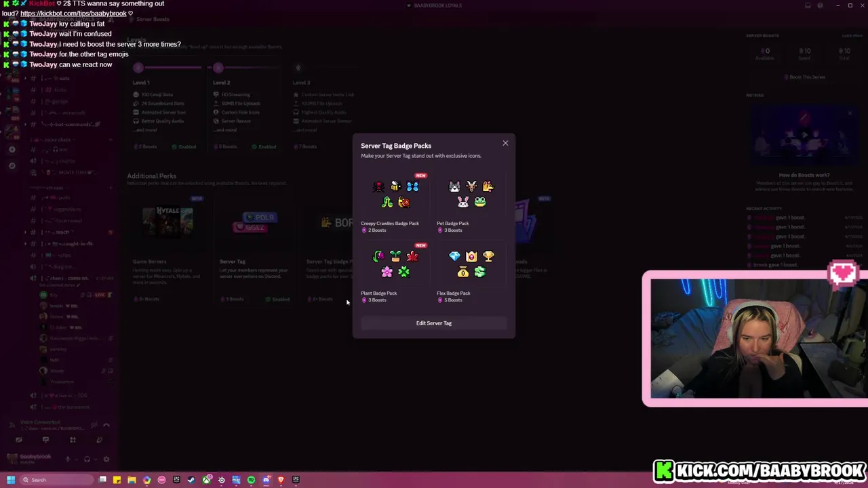The image size is (868, 488).
Task: Open the Windows Start menu
Action: [x=11, y=480]
